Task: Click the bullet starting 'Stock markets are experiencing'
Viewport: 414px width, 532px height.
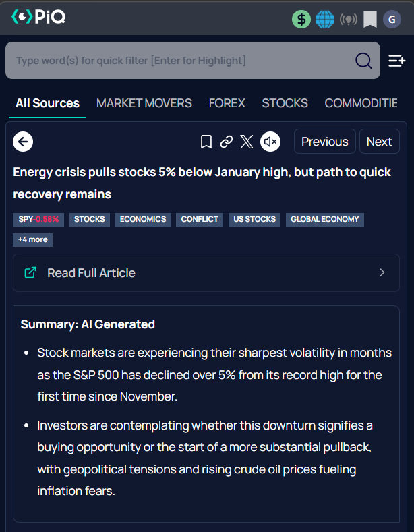Action: [x=214, y=375]
